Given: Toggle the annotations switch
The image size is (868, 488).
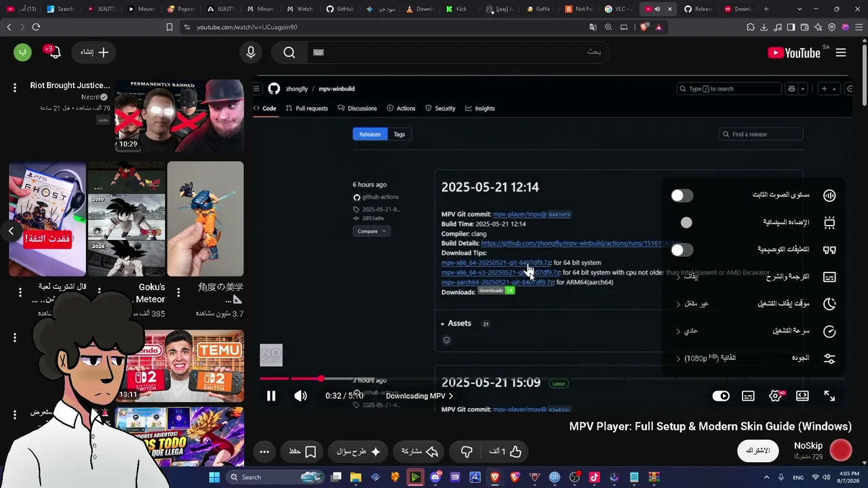Looking at the screenshot, I should coord(682,249).
